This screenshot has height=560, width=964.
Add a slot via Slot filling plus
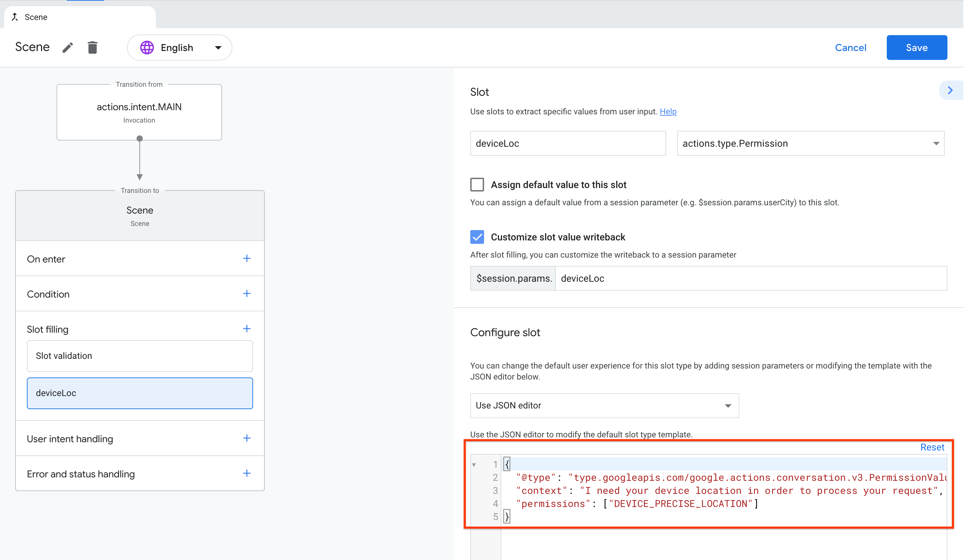(247, 329)
